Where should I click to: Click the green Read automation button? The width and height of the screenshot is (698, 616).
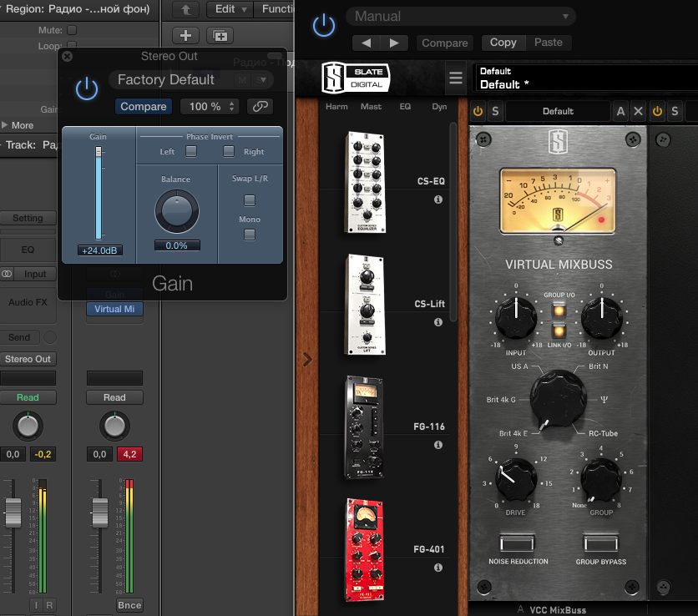pos(28,397)
